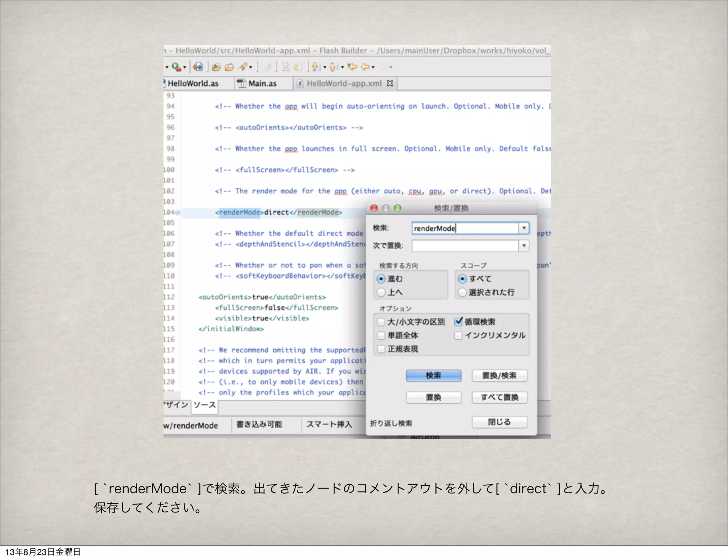Image resolution: width=728 pixels, height=560 pixels.
Task: Click the 閉じる close button
Action: click(x=499, y=422)
